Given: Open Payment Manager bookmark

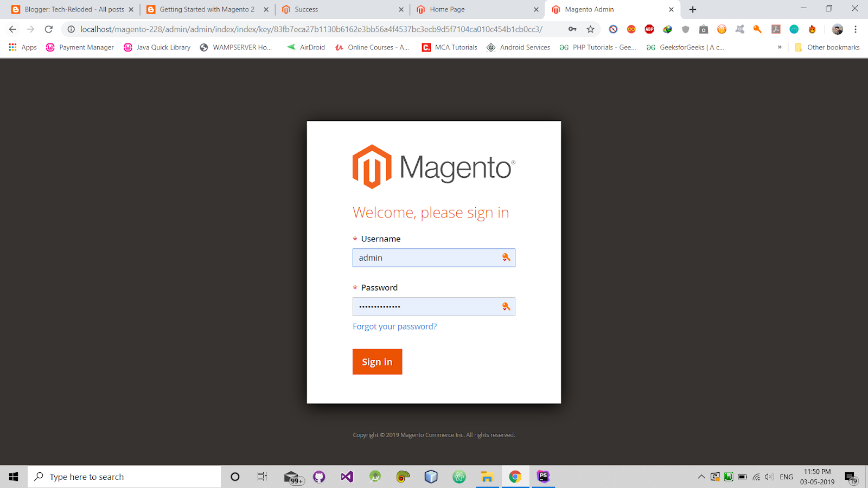Looking at the screenshot, I should click(80, 47).
